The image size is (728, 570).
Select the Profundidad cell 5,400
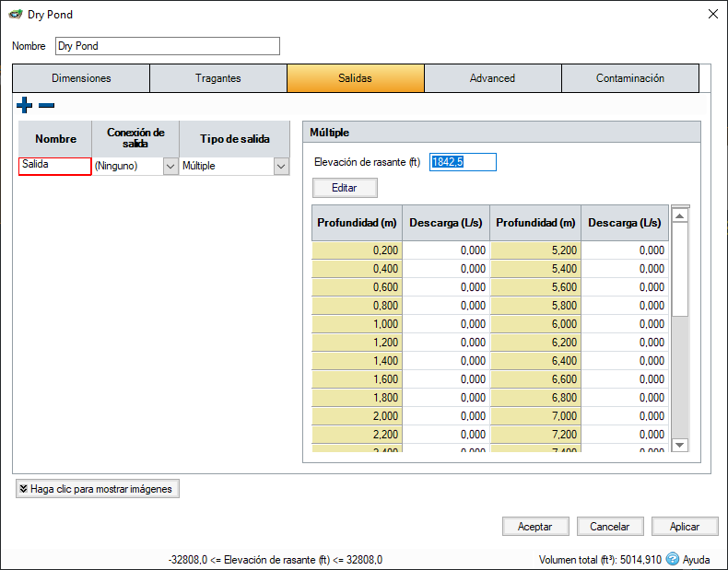click(535, 269)
